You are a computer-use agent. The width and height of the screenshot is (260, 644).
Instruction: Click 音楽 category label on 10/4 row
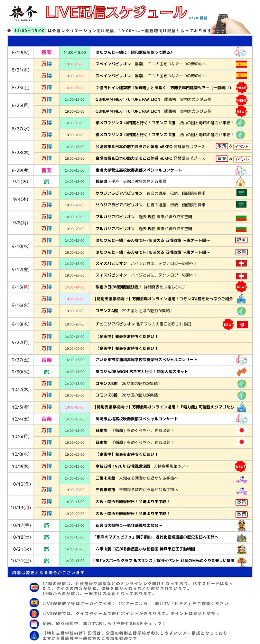coord(47,419)
